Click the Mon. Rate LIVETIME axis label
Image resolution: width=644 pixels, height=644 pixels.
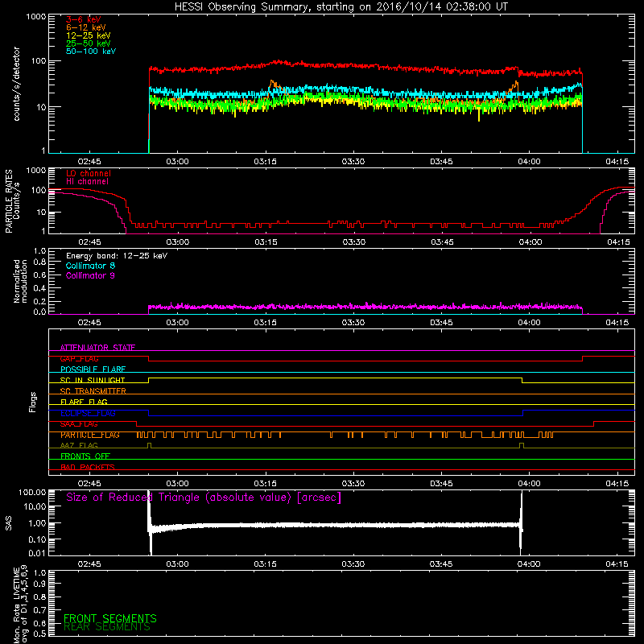click(x=20, y=605)
